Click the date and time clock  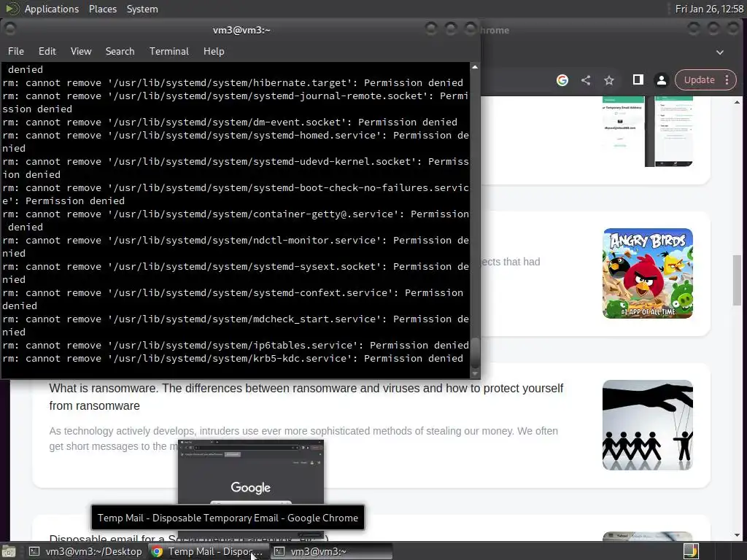709,9
